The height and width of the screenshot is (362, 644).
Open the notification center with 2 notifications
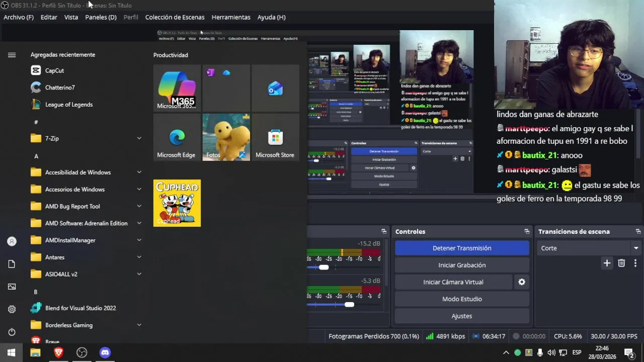[x=628, y=353]
